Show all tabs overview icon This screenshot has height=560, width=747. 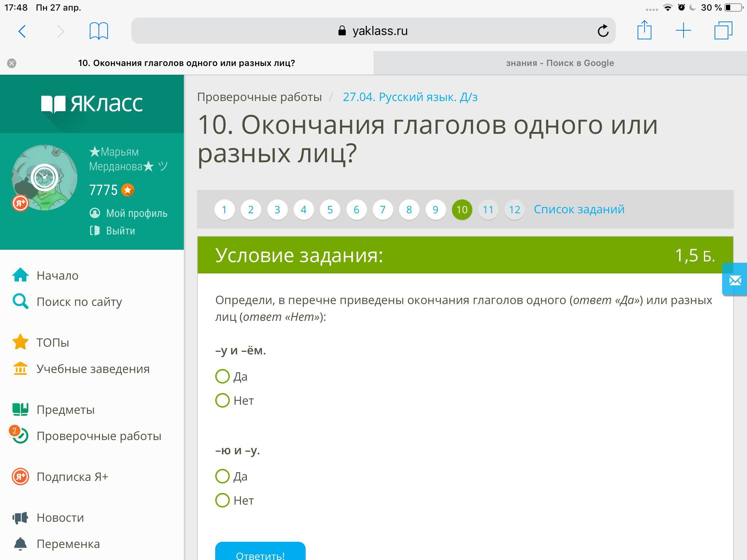(x=723, y=31)
